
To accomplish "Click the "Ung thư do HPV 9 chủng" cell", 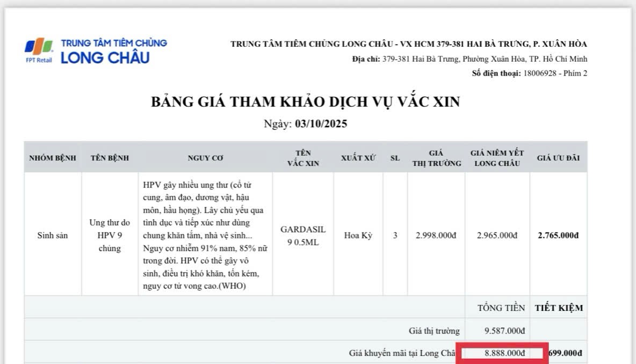I will point(110,235).
